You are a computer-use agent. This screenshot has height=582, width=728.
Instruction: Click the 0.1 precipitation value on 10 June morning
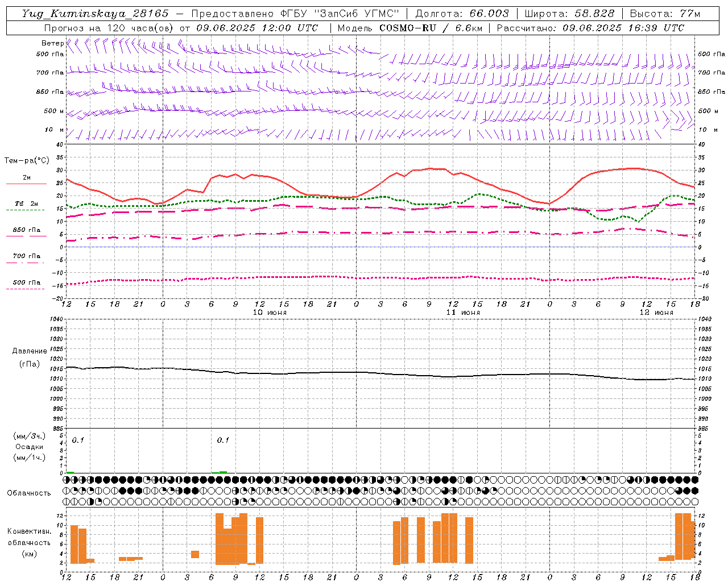[223, 440]
